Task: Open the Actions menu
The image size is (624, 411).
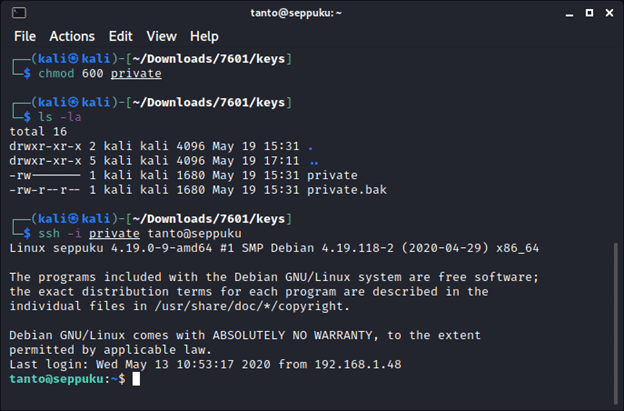Action: pos(72,36)
